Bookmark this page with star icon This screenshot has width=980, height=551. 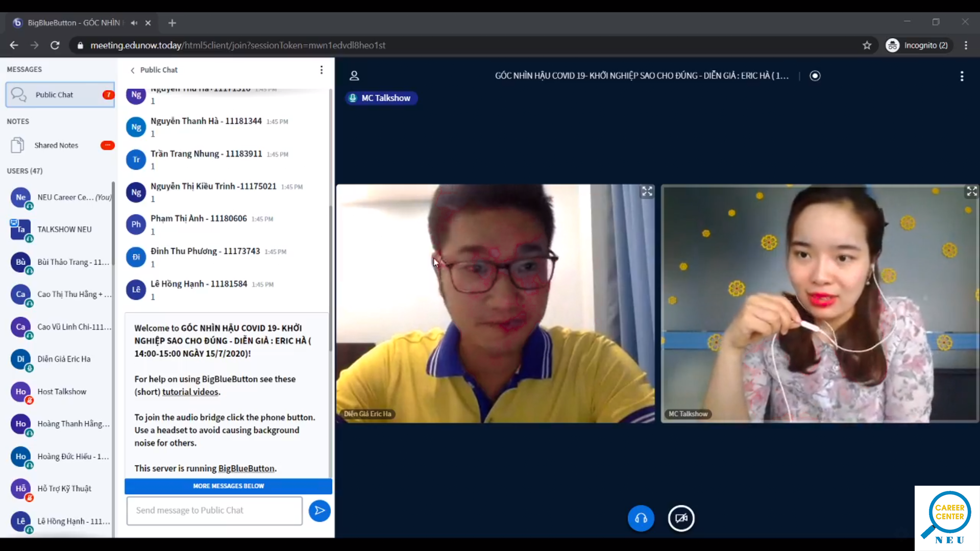coord(867,45)
